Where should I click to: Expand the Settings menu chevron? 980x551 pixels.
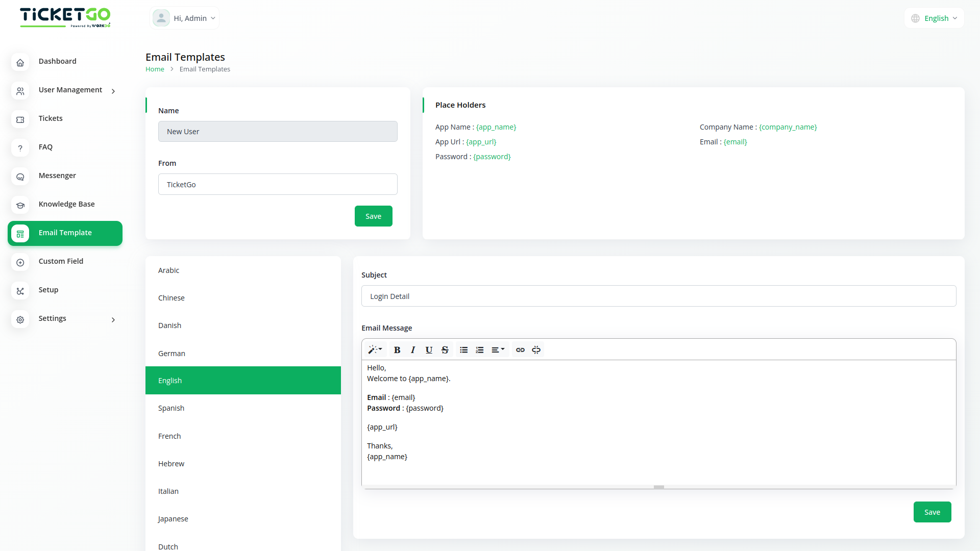[113, 320]
